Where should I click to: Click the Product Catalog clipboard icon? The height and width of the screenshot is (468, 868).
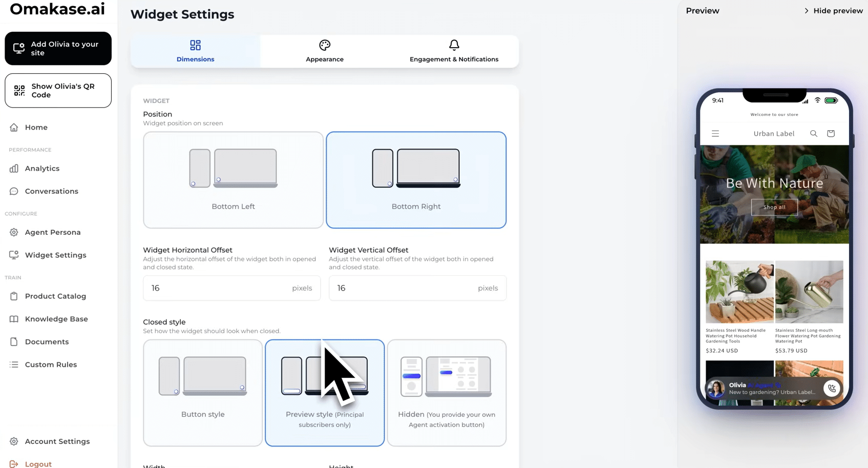point(14,296)
